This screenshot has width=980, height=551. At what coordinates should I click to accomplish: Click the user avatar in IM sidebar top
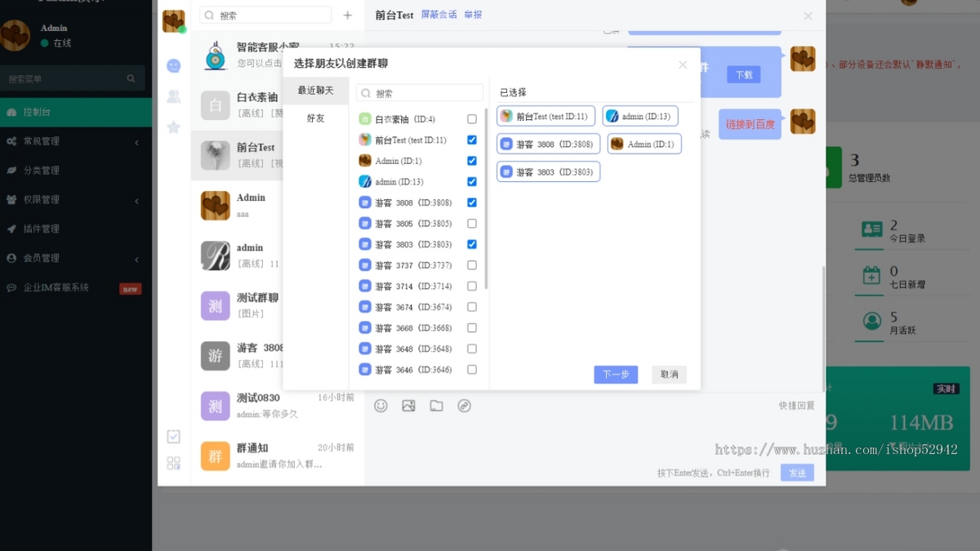[173, 20]
